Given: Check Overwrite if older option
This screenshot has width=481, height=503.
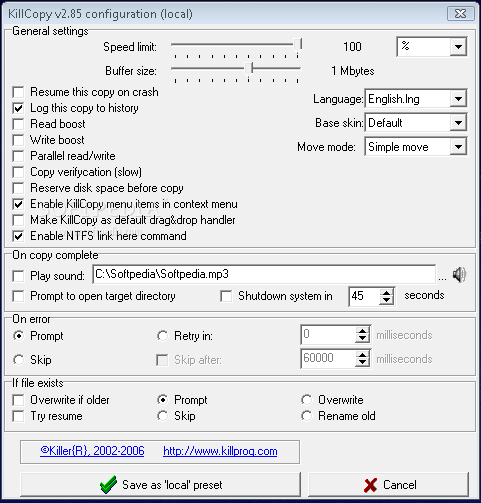Looking at the screenshot, I should 18,400.
